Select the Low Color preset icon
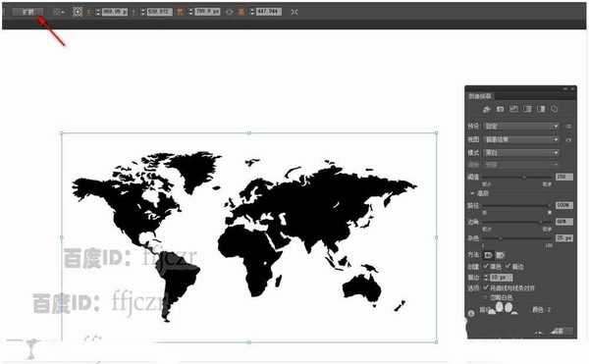The width and height of the screenshot is (589, 364). click(x=513, y=109)
